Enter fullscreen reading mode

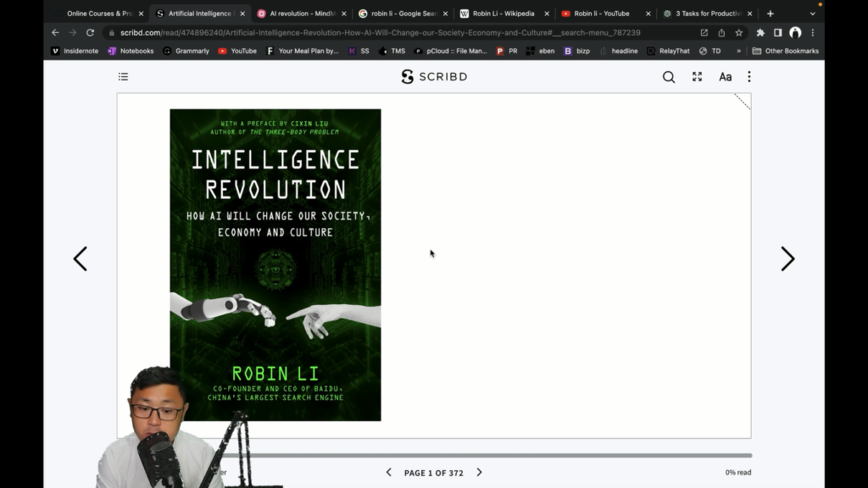pos(697,77)
